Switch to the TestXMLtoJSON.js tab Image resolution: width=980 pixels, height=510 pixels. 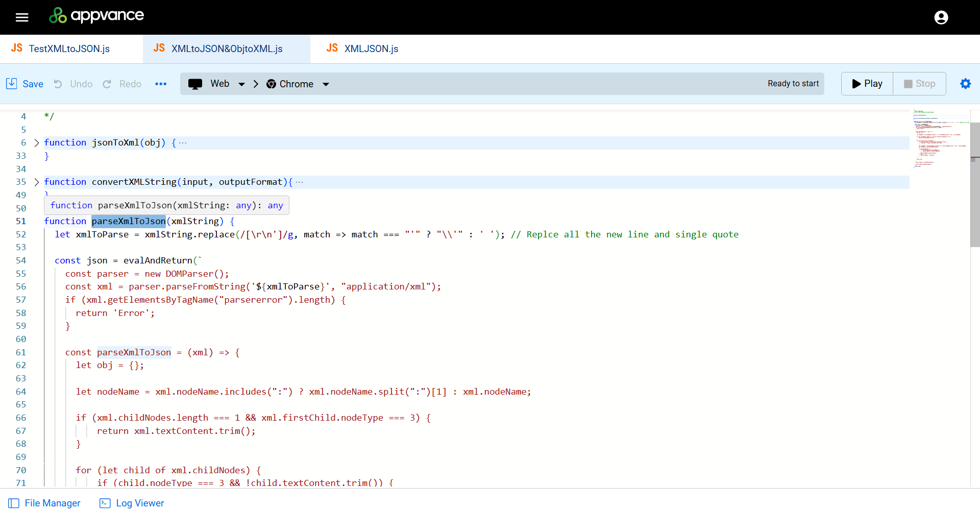pyautogui.click(x=71, y=49)
